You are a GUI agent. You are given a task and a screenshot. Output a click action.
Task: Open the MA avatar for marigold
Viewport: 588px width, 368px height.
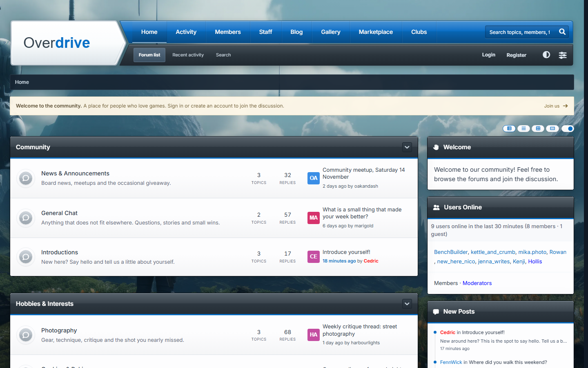314,218
